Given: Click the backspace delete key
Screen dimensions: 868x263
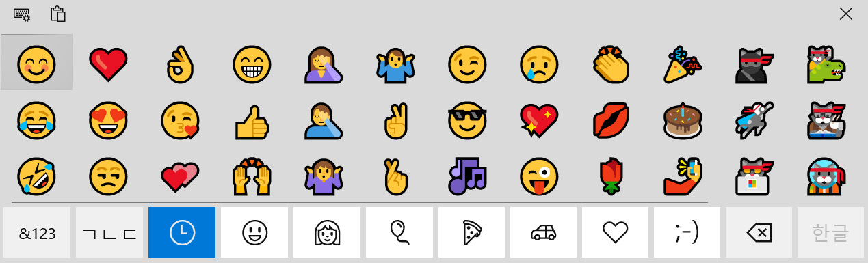Looking at the screenshot, I should (759, 233).
